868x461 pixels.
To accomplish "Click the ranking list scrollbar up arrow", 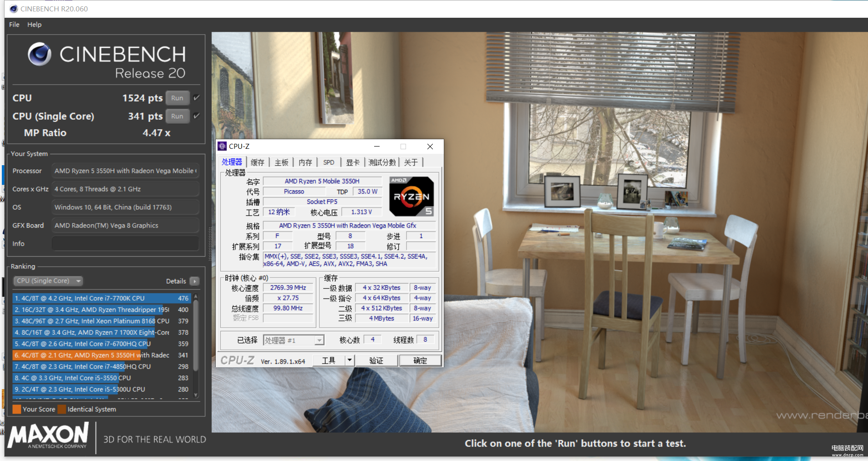I will click(196, 296).
